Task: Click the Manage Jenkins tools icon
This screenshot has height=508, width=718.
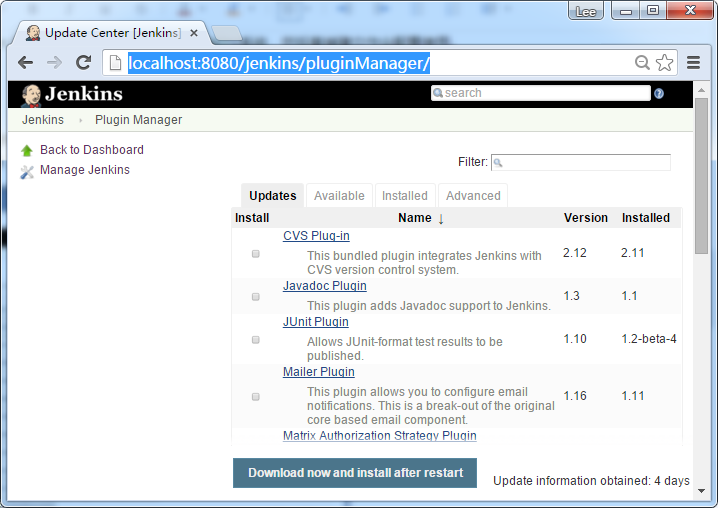Action: [x=27, y=171]
